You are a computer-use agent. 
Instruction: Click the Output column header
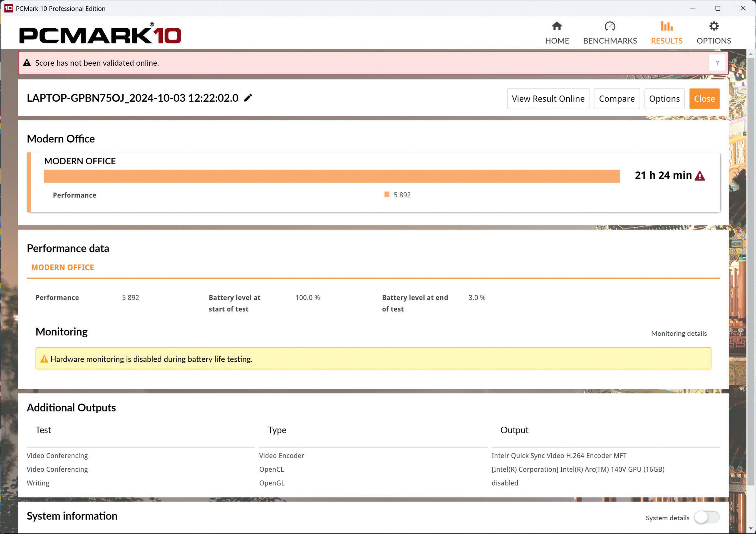click(514, 430)
